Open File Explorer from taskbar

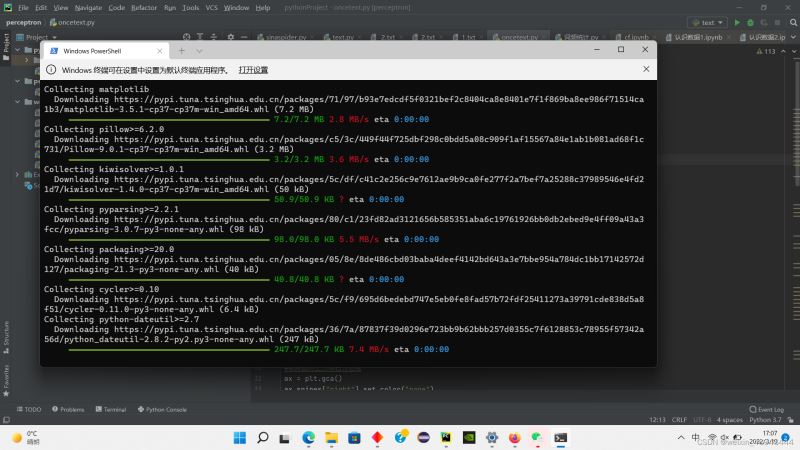tap(332, 438)
